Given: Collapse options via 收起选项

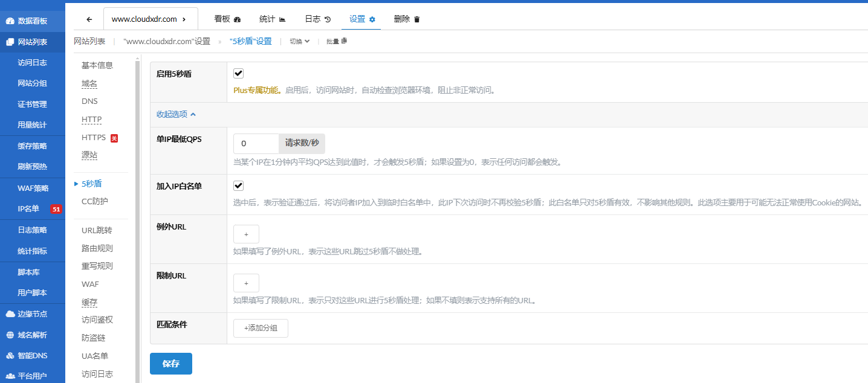Looking at the screenshot, I should [x=176, y=114].
